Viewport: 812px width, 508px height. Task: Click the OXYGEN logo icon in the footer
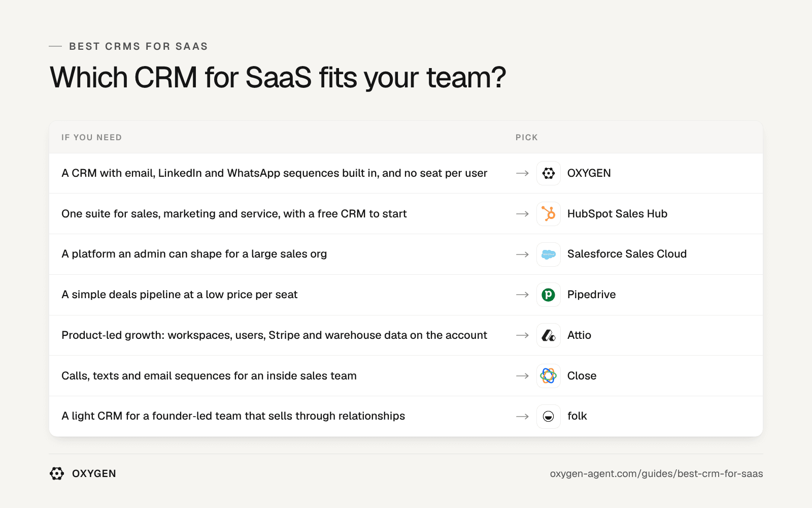pyautogui.click(x=57, y=473)
